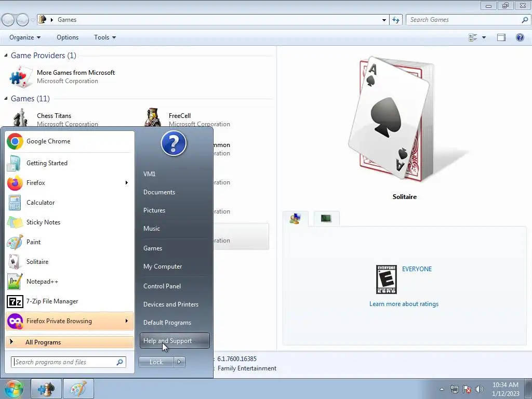Image resolution: width=532 pixels, height=399 pixels.
Task: Open 7-Zip File Manager
Action: (x=70, y=301)
